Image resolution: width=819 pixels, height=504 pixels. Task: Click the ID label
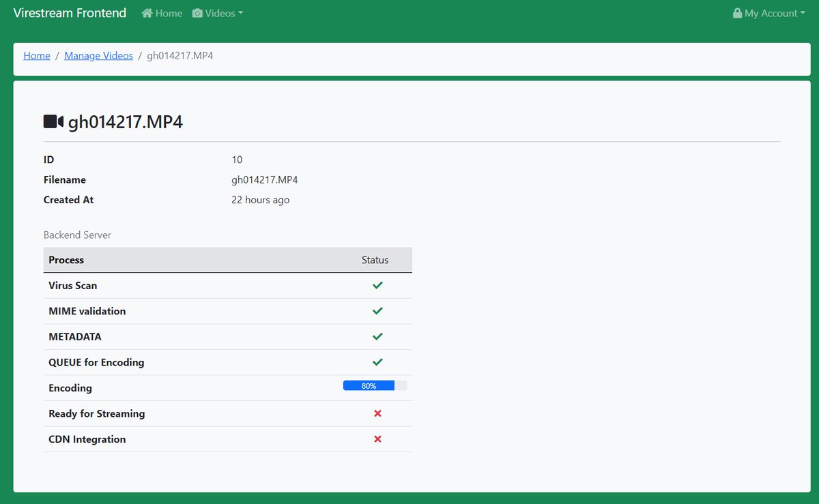pyautogui.click(x=48, y=160)
